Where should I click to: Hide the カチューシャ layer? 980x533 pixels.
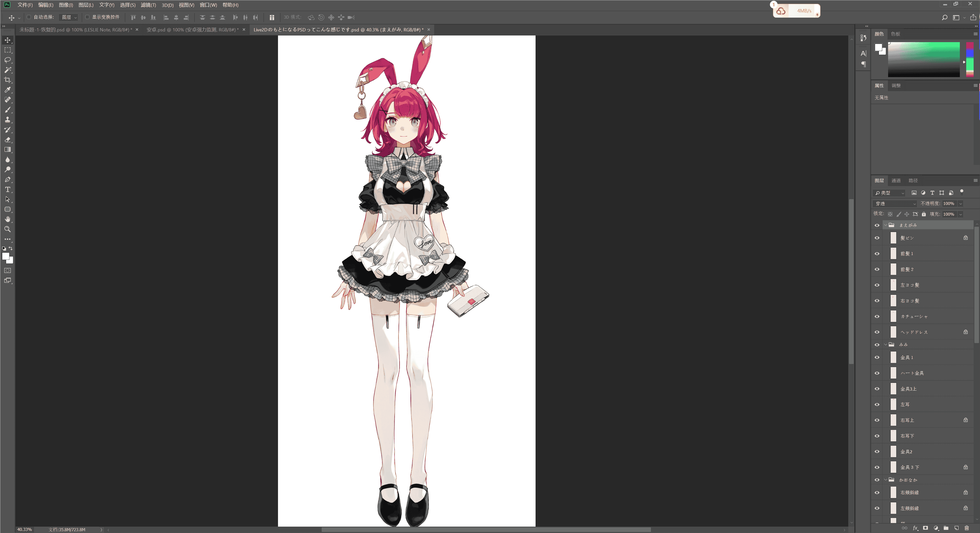click(x=877, y=317)
